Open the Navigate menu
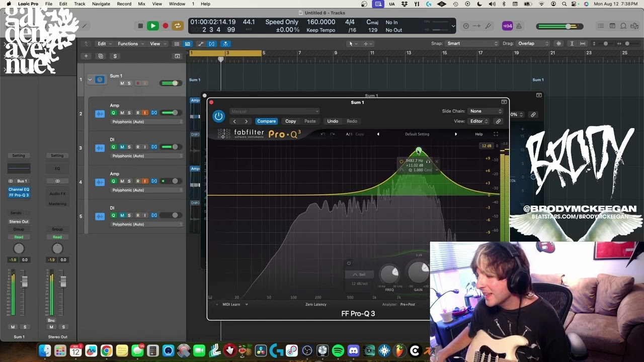 [101, 4]
